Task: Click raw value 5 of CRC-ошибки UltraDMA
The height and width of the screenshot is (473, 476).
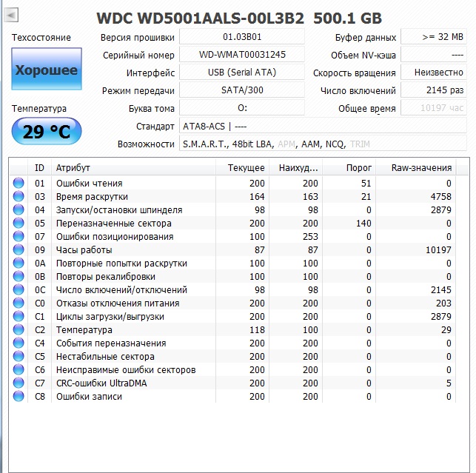Action: click(x=449, y=383)
